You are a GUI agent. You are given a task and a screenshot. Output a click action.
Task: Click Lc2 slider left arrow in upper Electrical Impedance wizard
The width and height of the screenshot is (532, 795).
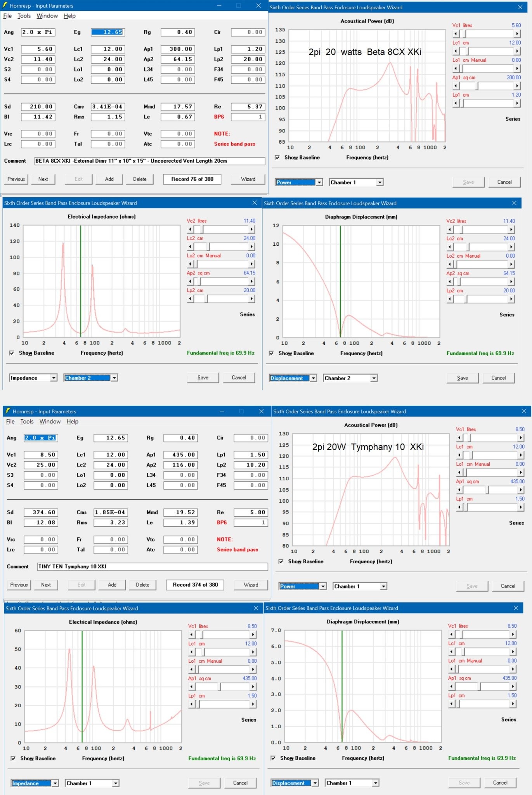click(190, 246)
